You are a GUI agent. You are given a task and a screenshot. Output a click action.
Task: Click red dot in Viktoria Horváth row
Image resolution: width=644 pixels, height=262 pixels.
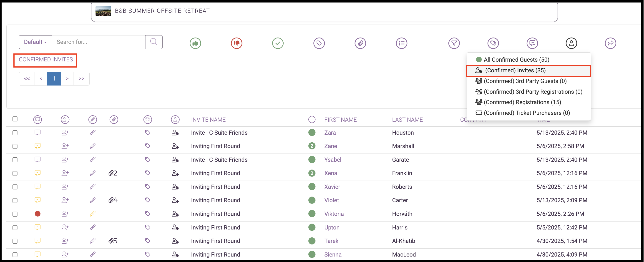pyautogui.click(x=38, y=214)
